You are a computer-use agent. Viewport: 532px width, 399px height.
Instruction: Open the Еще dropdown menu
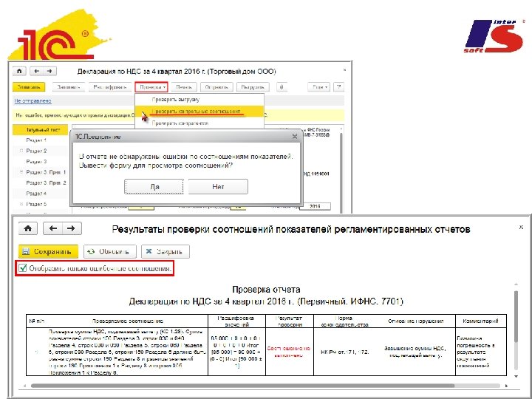click(319, 87)
